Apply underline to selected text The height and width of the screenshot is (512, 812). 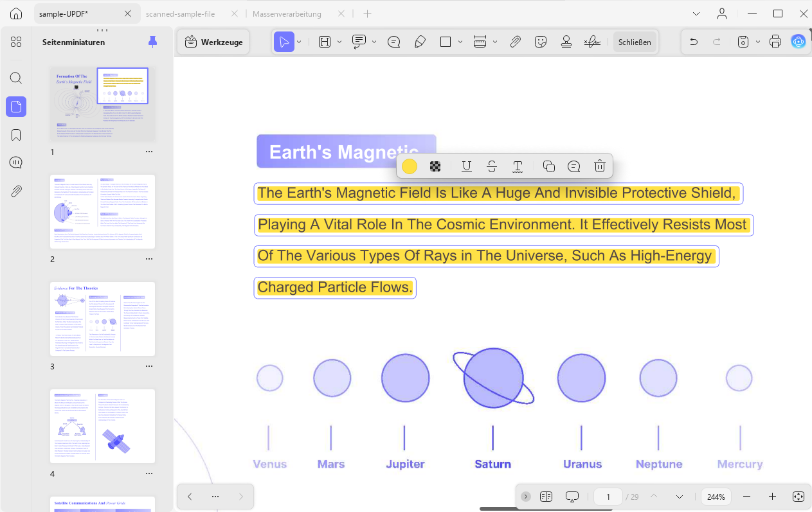coord(467,166)
